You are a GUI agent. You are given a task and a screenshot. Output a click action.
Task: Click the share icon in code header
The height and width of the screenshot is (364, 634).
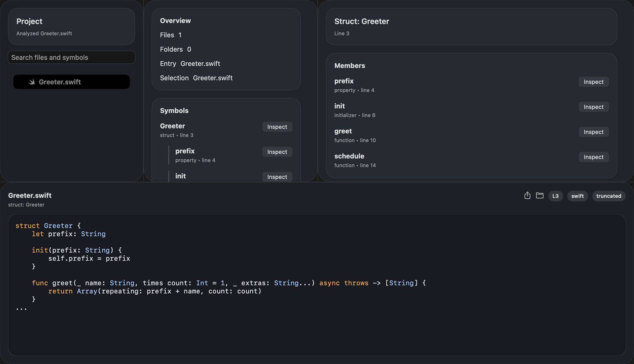tap(527, 196)
